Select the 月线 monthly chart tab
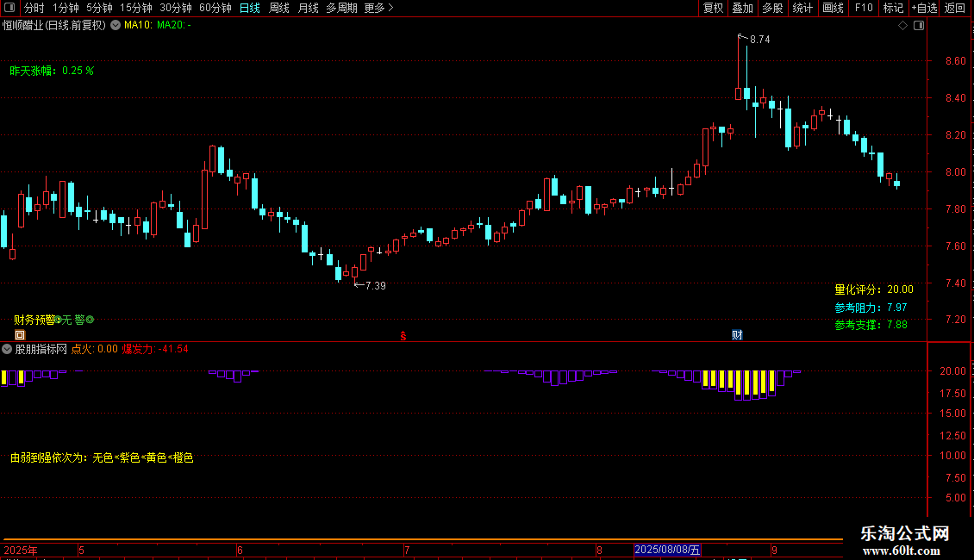This screenshot has height=560, width=974. 308,8
